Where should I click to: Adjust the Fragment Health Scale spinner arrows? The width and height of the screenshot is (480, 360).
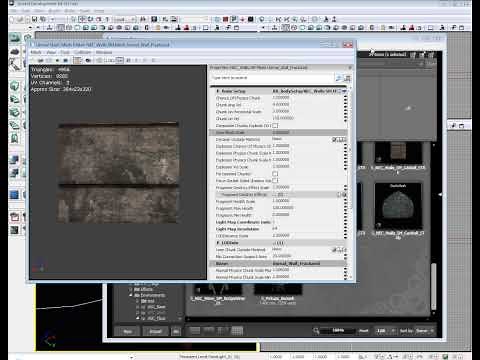[345, 201]
